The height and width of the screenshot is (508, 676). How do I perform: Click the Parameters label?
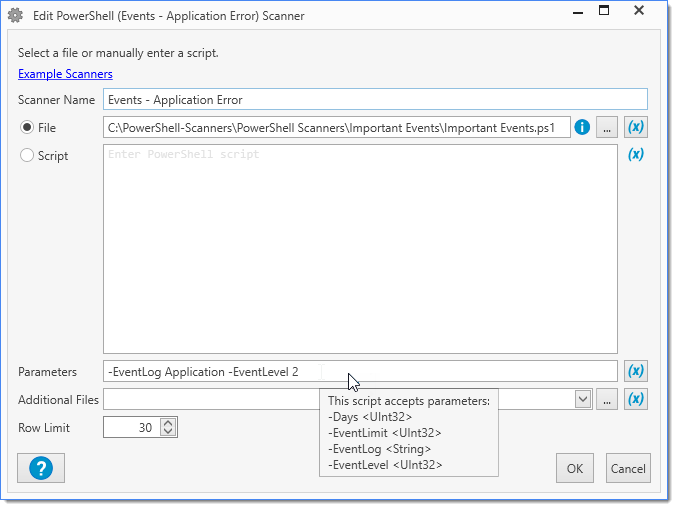(x=47, y=372)
